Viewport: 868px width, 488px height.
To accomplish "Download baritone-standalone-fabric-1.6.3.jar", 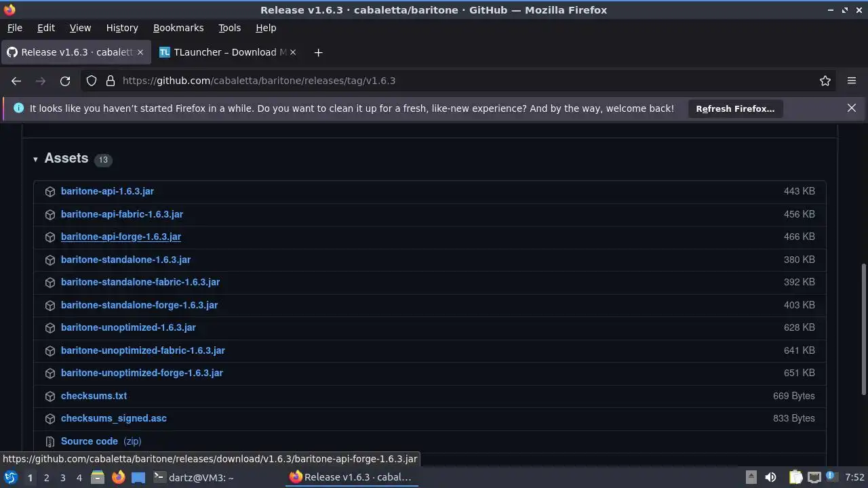I will pos(140,282).
